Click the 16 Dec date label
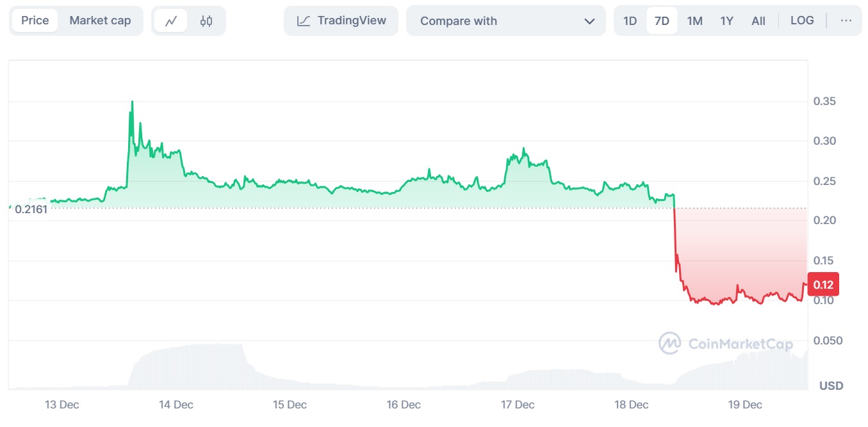The height and width of the screenshot is (427, 868). click(404, 405)
